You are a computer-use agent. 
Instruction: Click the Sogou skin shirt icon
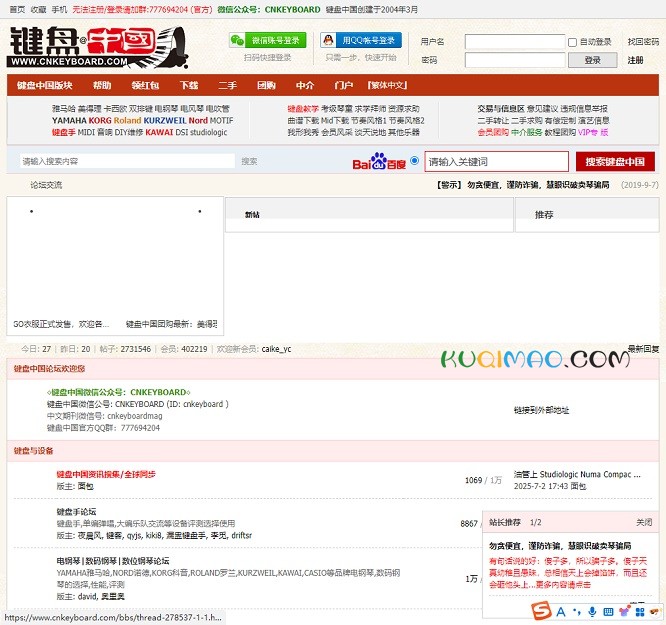tap(624, 612)
